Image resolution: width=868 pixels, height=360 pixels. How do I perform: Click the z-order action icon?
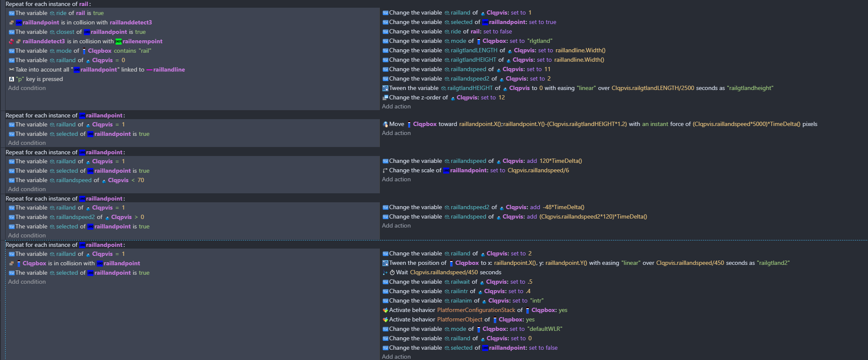385,98
